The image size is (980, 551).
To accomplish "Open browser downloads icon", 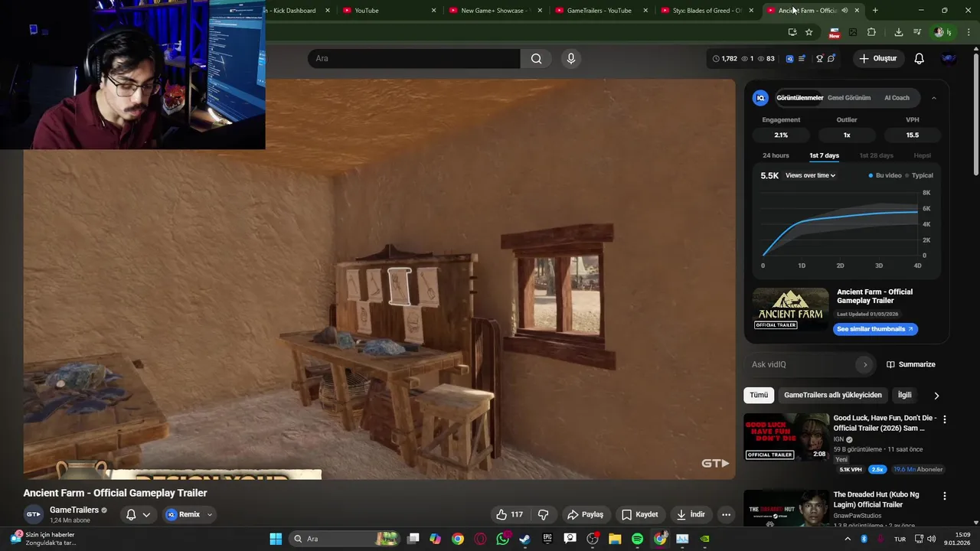I will [898, 32].
